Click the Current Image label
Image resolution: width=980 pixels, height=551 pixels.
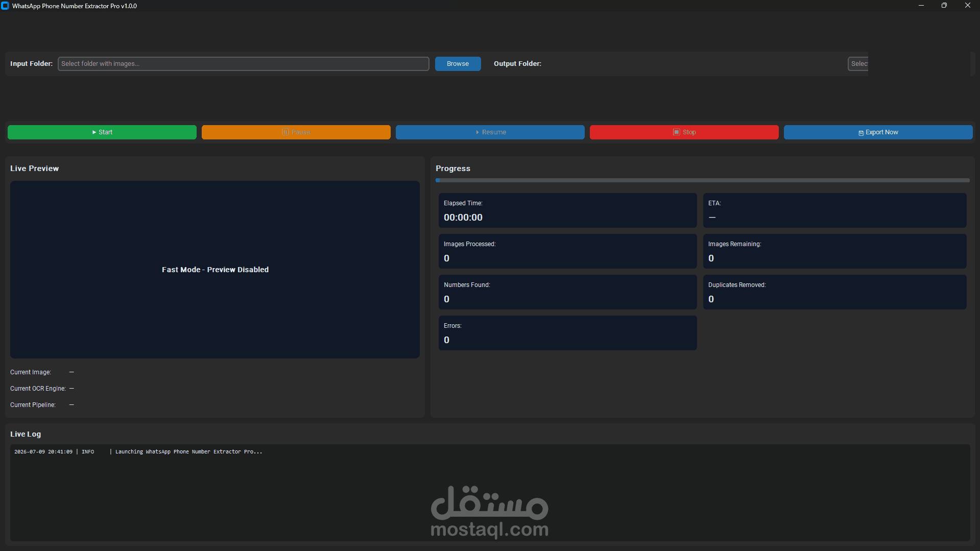[31, 372]
